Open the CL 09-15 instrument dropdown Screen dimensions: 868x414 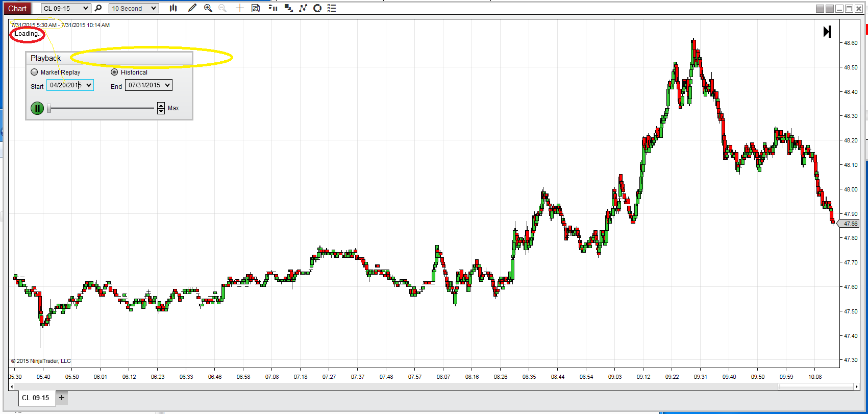tap(66, 8)
